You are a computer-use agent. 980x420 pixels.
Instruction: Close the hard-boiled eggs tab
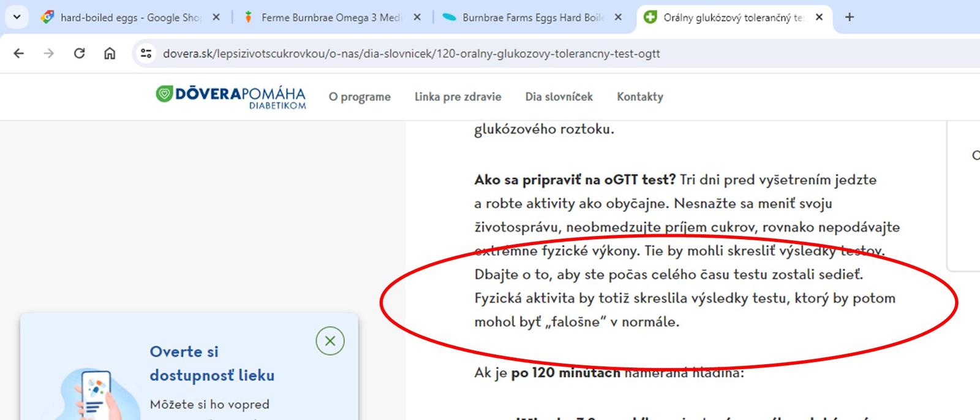[x=216, y=17]
